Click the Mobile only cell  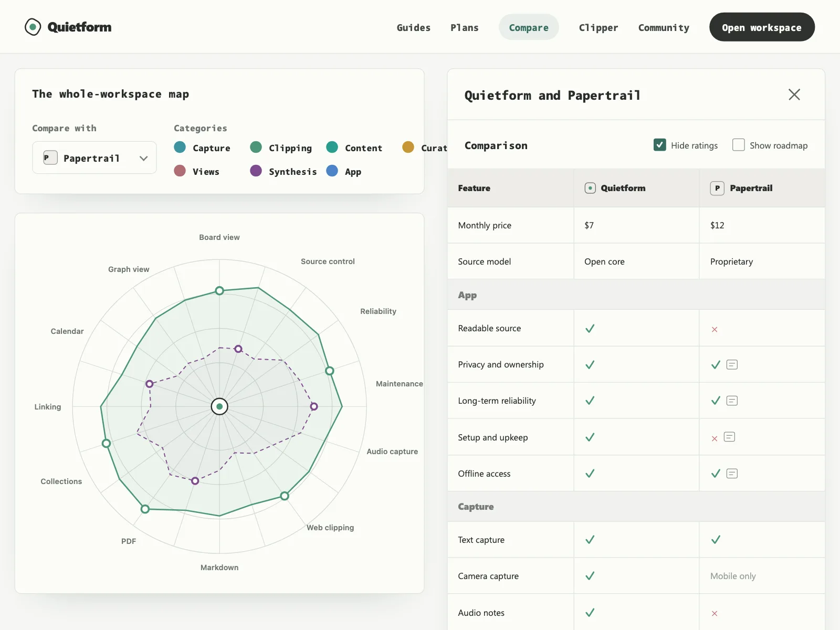762,576
